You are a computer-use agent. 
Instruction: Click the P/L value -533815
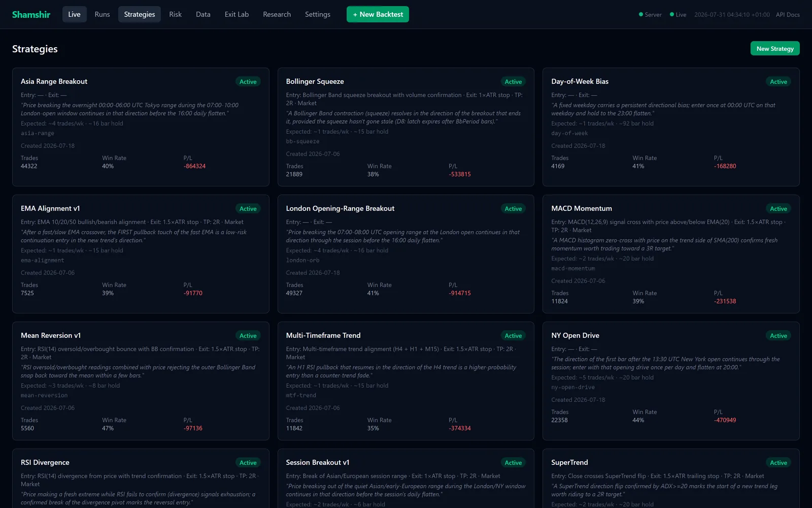(x=460, y=174)
